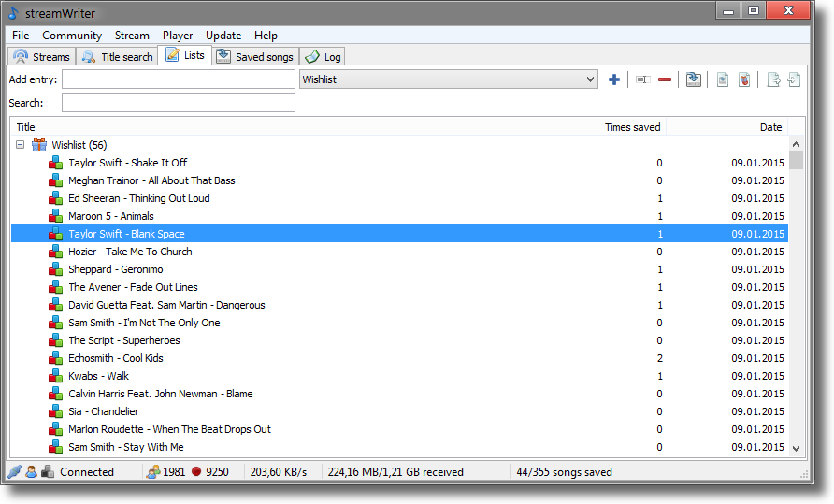Click the Search text field

click(x=179, y=103)
